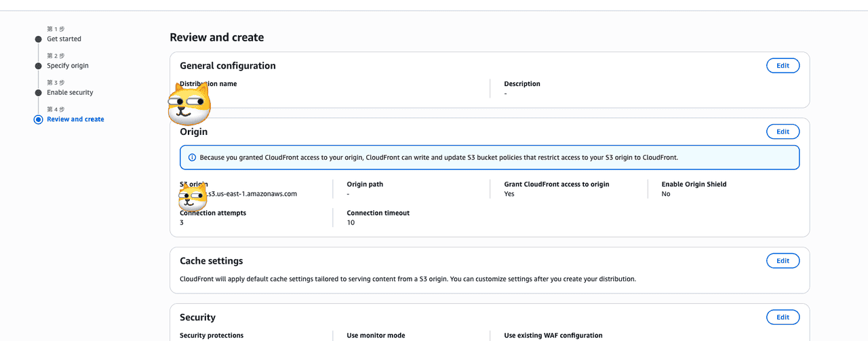Go to the Get started step

click(x=64, y=39)
